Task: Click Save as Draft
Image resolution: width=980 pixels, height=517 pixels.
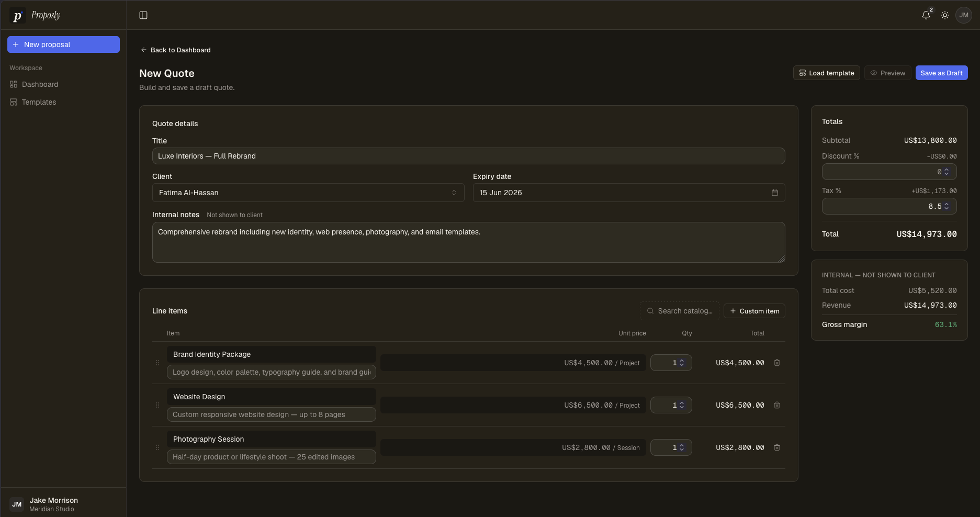Action: tap(942, 73)
